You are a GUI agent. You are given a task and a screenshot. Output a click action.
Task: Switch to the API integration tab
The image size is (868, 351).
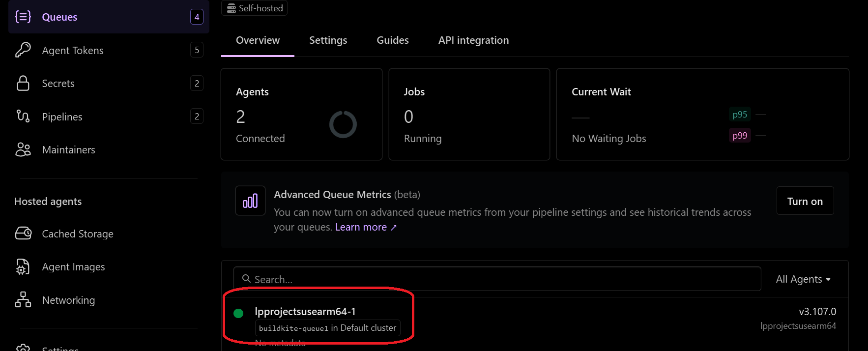pos(473,40)
